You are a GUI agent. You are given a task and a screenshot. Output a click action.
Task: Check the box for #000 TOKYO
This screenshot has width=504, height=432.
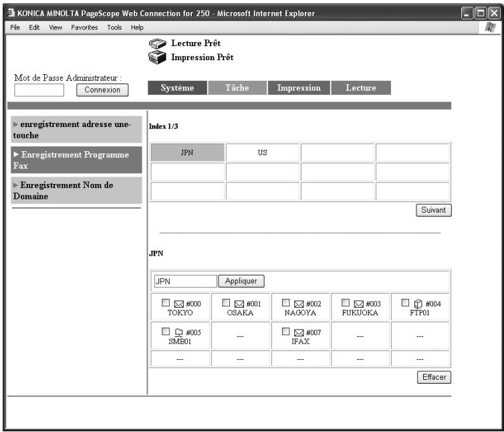tap(166, 303)
